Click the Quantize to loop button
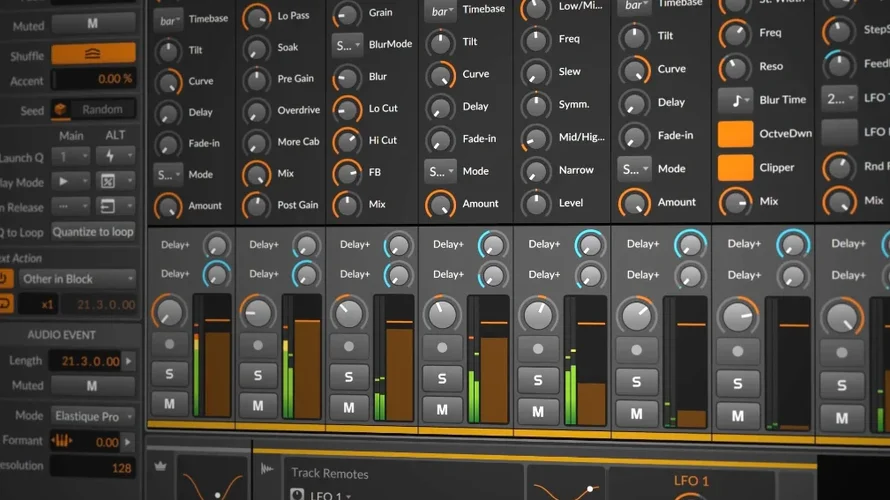 pyautogui.click(x=93, y=232)
